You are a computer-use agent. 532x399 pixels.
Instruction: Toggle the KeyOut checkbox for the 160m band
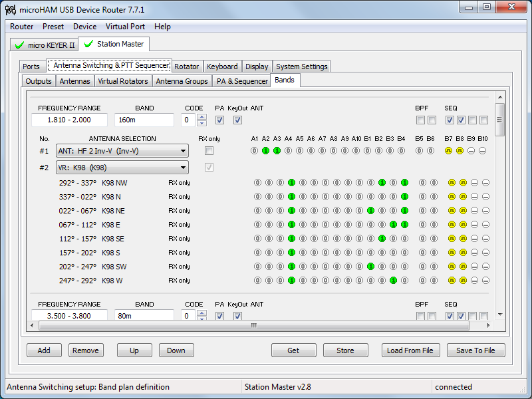tap(237, 120)
